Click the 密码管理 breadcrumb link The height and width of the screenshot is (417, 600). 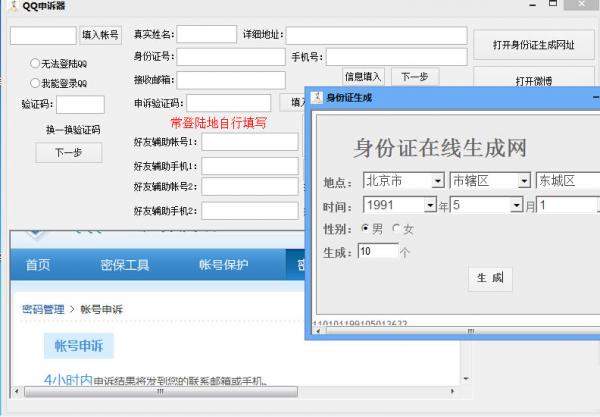43,309
